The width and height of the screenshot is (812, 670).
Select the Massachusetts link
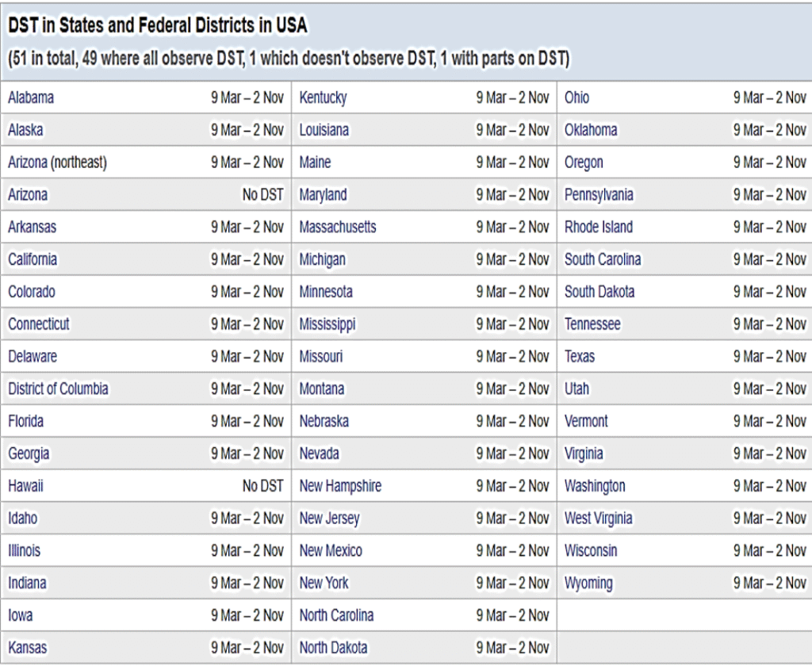coord(338,228)
